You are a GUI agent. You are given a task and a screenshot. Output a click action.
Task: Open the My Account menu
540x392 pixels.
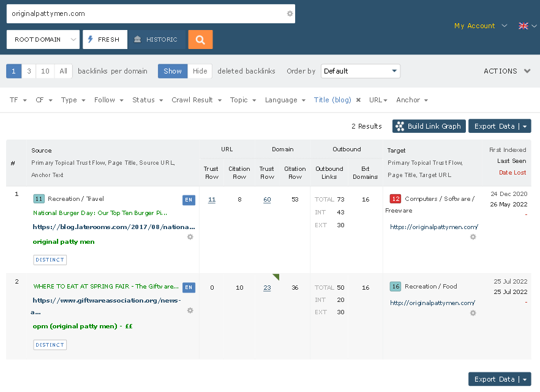pyautogui.click(x=474, y=26)
